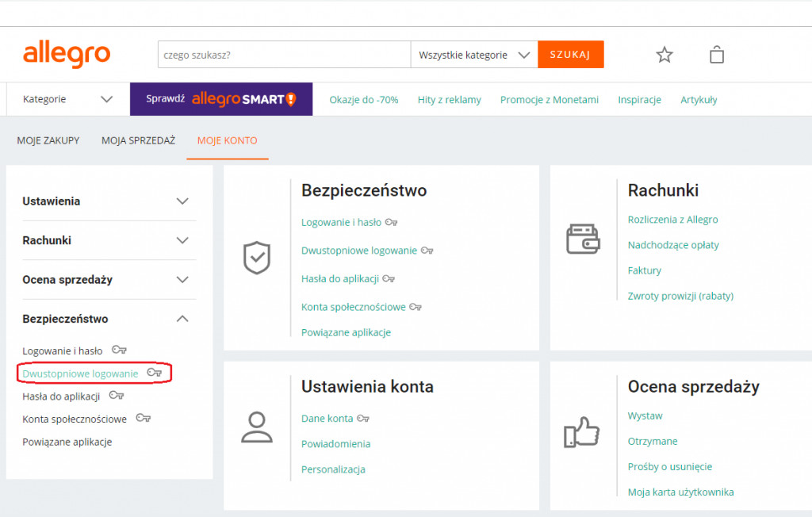Click the allegro logo
The width and height of the screenshot is (812, 517).
pyautogui.click(x=67, y=55)
